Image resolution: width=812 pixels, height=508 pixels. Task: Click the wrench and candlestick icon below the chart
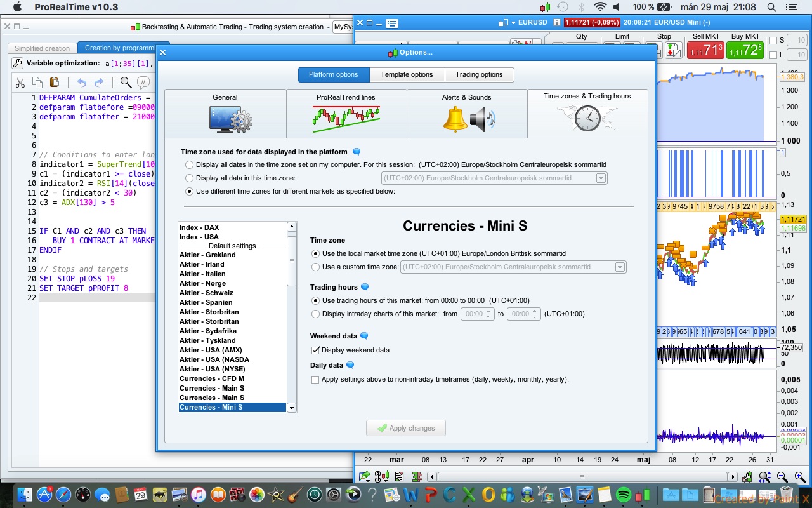tap(748, 477)
